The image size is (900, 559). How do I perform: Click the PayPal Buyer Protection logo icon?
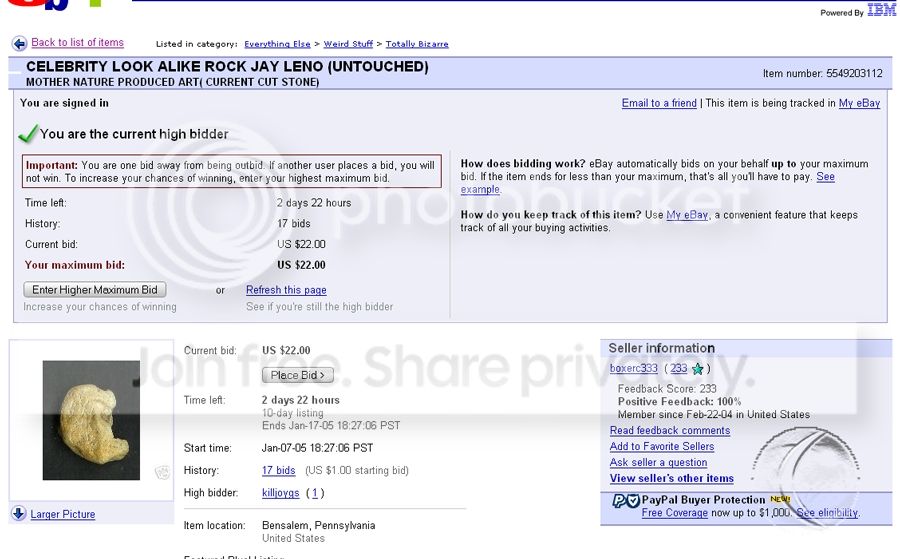626,501
